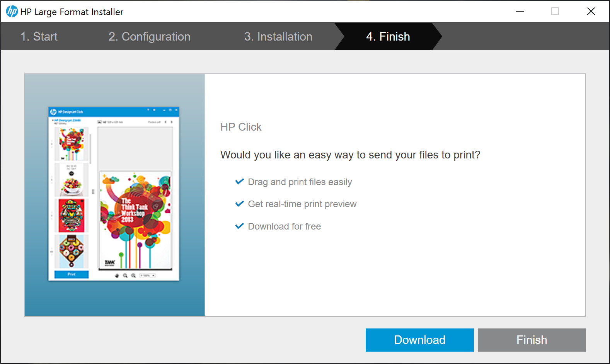Maximize the installer window
The width and height of the screenshot is (610, 364).
coord(555,12)
